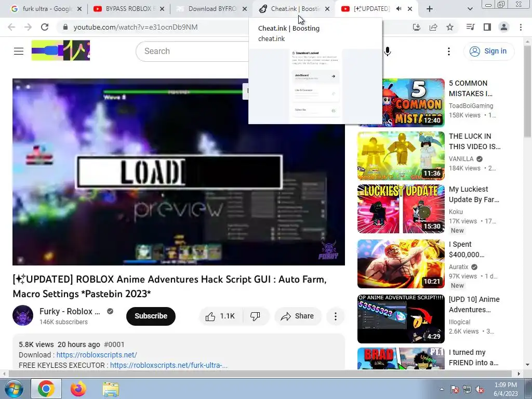The height and width of the screenshot is (399, 532).
Task: Open the Chrome profile avatar icon
Action: click(504, 27)
